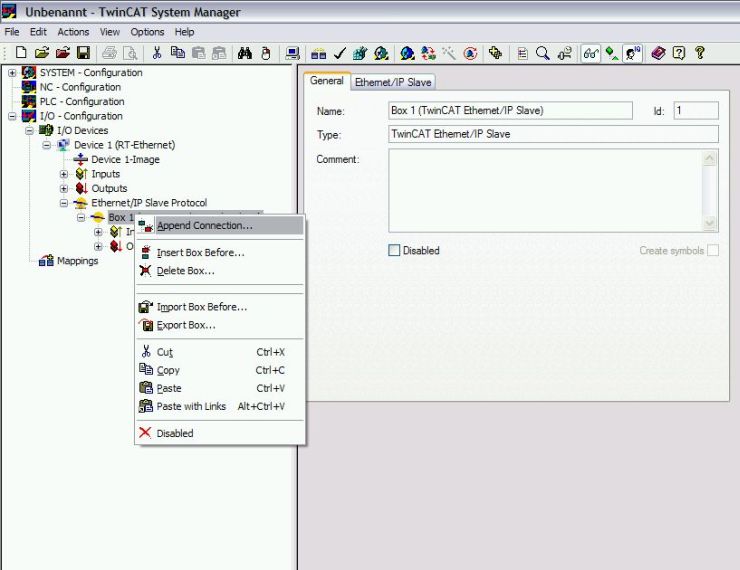The image size is (740, 570).
Task: Click the Id field showing 1
Action: click(696, 110)
